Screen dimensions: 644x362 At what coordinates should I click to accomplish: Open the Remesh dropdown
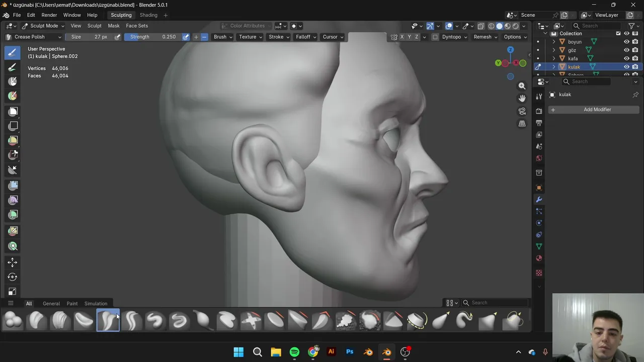click(485, 37)
